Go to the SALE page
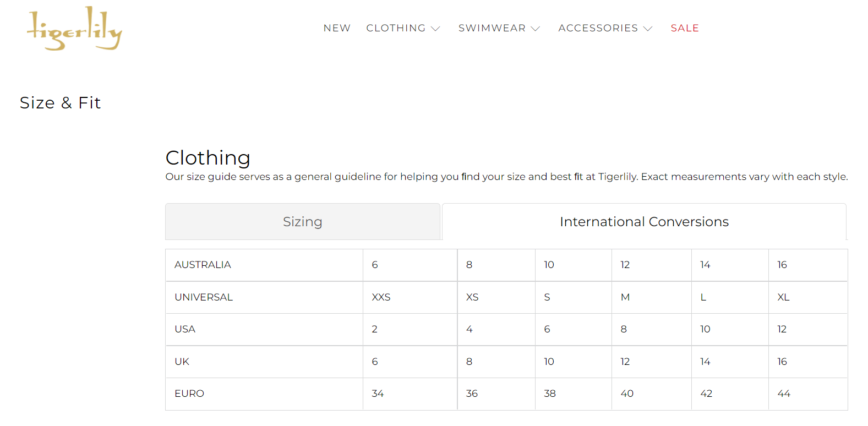The height and width of the screenshot is (426, 868). [685, 28]
